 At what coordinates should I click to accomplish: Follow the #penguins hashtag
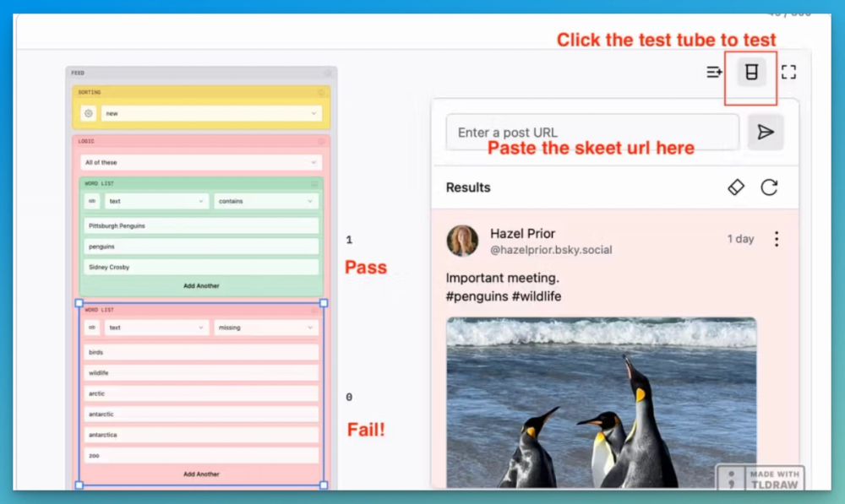477,296
